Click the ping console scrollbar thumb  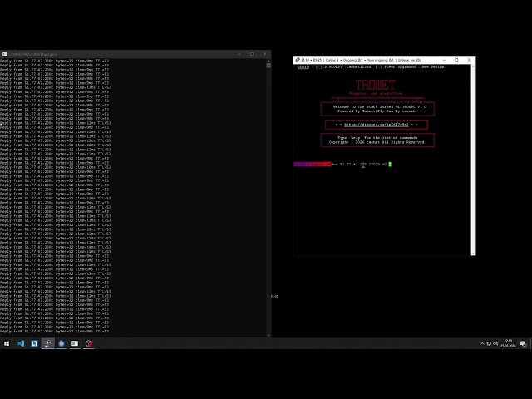tap(268, 66)
